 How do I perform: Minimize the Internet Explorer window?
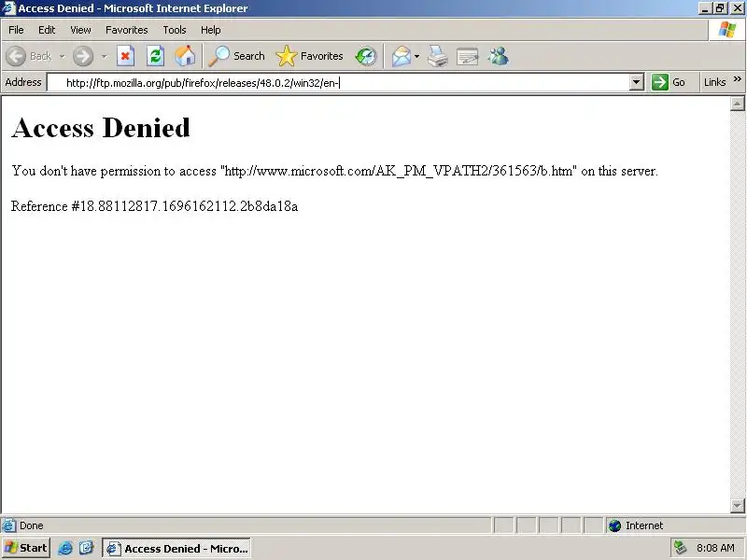click(x=706, y=8)
